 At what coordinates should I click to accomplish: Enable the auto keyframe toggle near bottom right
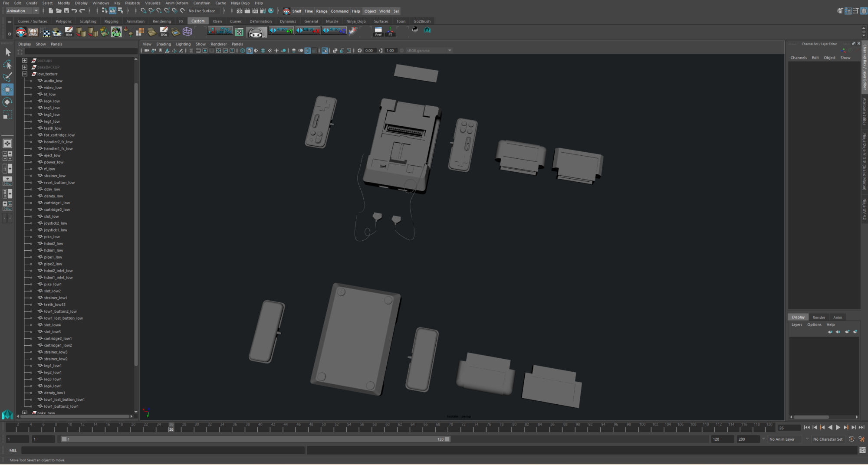(x=852, y=439)
